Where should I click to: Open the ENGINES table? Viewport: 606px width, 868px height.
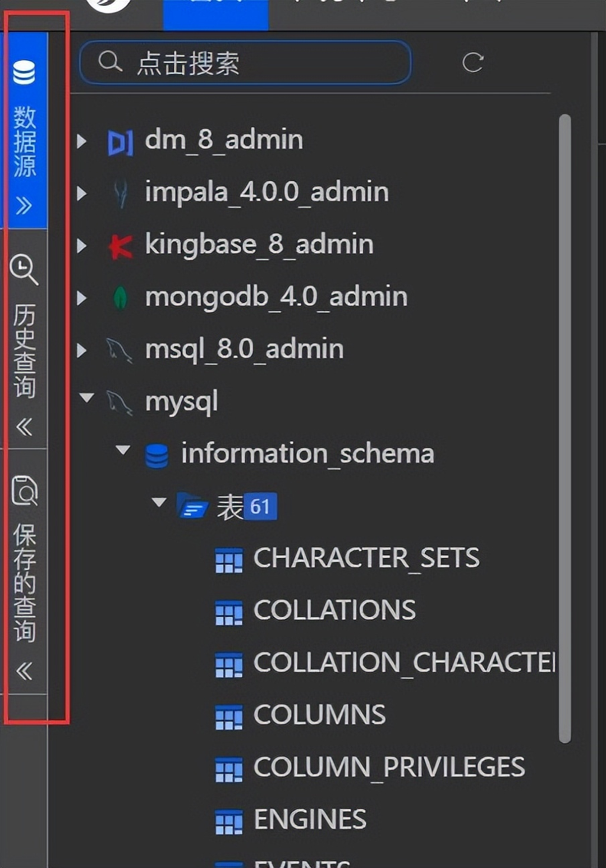point(310,820)
